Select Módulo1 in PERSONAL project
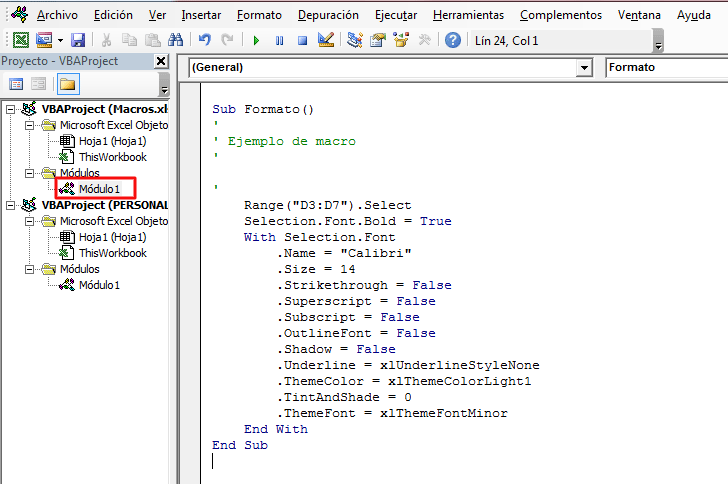Screen dimensions: 728x484 (99, 285)
